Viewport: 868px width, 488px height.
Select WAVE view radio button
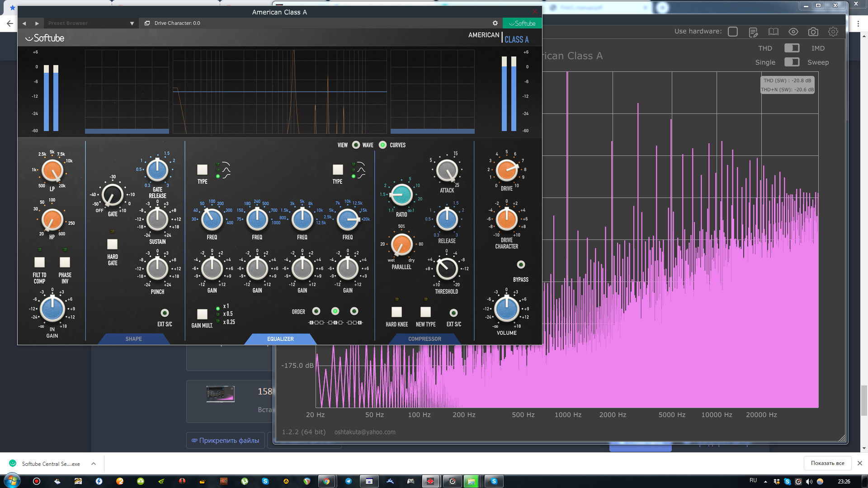pos(356,145)
